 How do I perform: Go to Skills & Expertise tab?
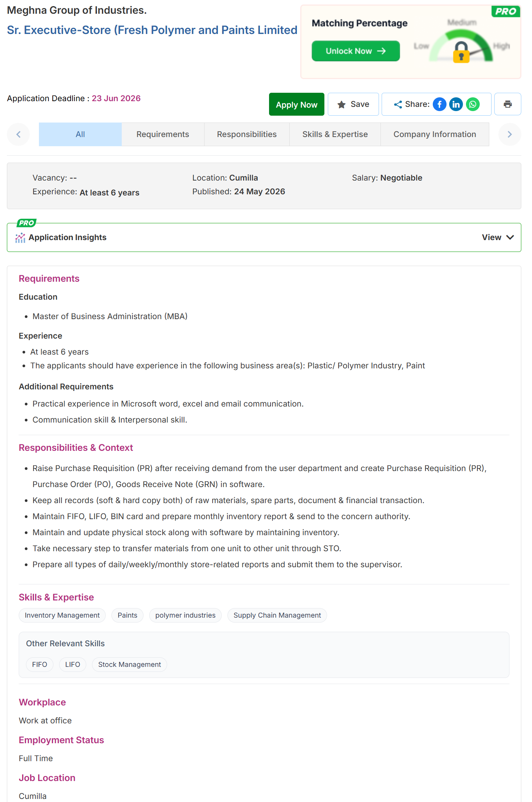[335, 134]
